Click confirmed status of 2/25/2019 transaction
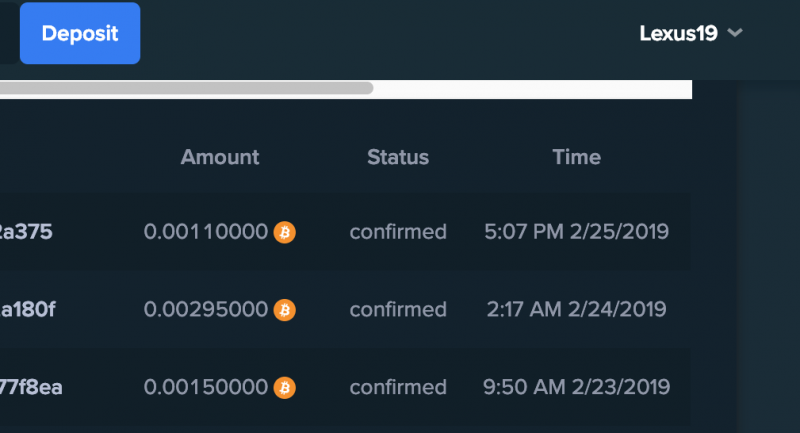 398,232
